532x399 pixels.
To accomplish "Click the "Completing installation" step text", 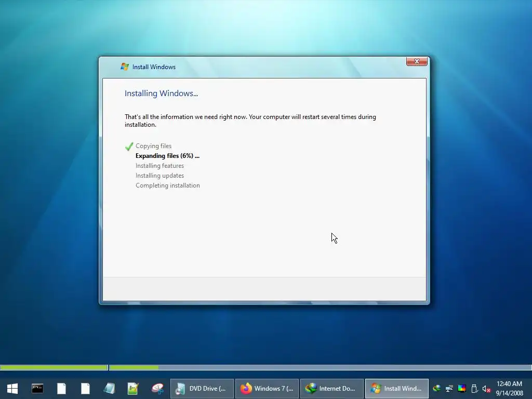I will [168, 185].
